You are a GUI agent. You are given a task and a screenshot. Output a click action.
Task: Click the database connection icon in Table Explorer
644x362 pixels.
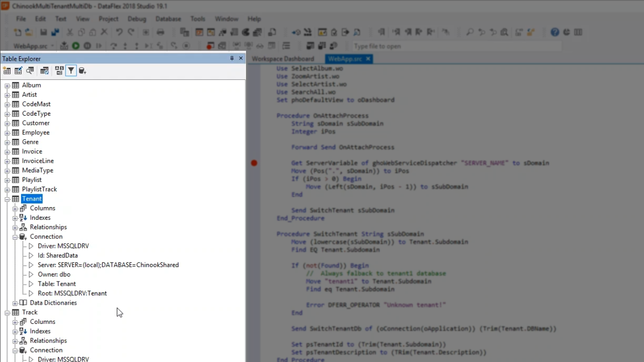(x=83, y=71)
